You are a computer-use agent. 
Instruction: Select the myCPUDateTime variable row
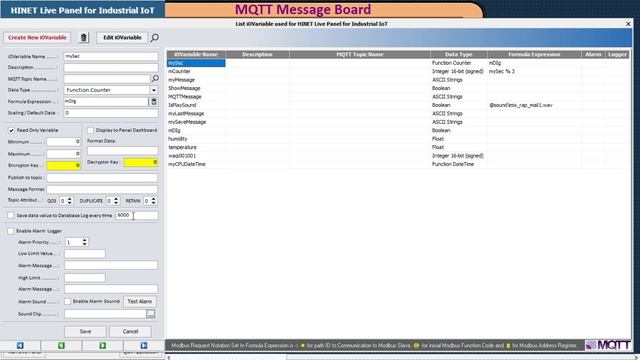(398, 164)
